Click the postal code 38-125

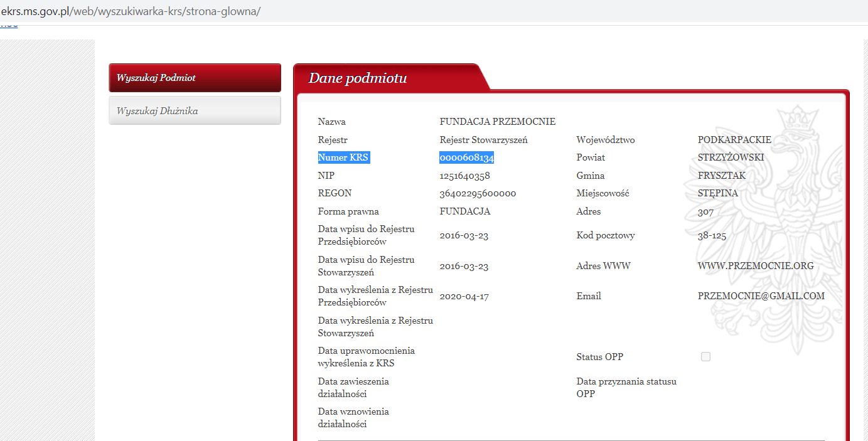coord(712,235)
